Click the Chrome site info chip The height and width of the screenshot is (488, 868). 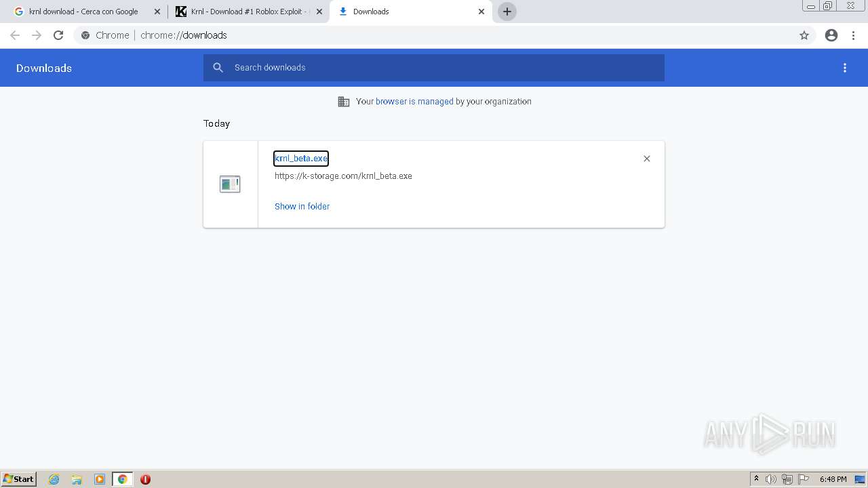105,35
